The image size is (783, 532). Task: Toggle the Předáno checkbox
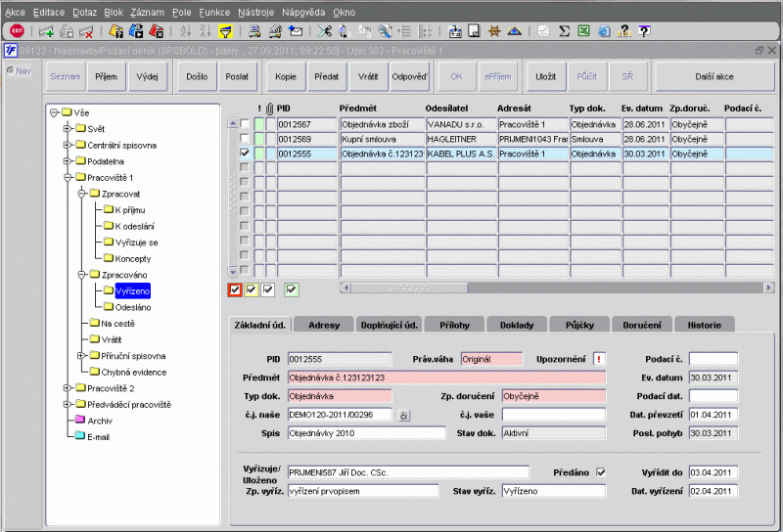[601, 471]
